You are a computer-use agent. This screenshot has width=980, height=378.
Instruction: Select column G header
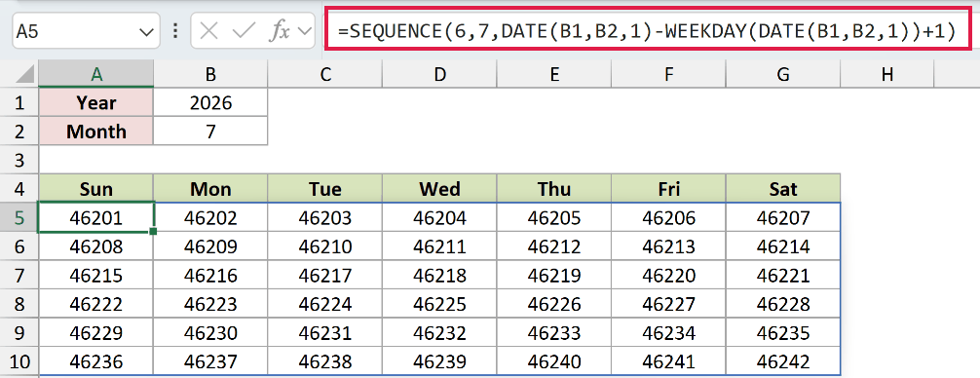pyautogui.click(x=783, y=74)
